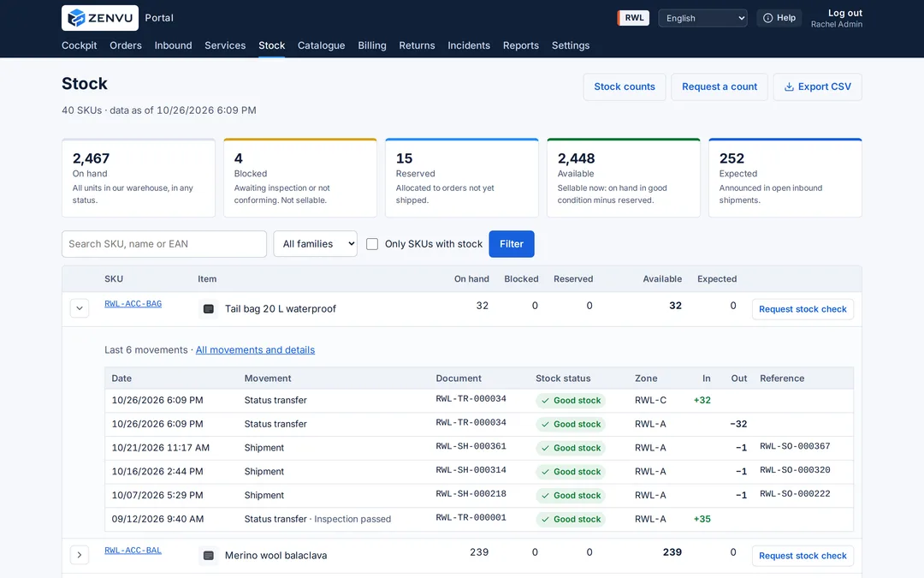Screen dimensions: 924x578
Task: Click the Available summary card
Action: (x=624, y=178)
